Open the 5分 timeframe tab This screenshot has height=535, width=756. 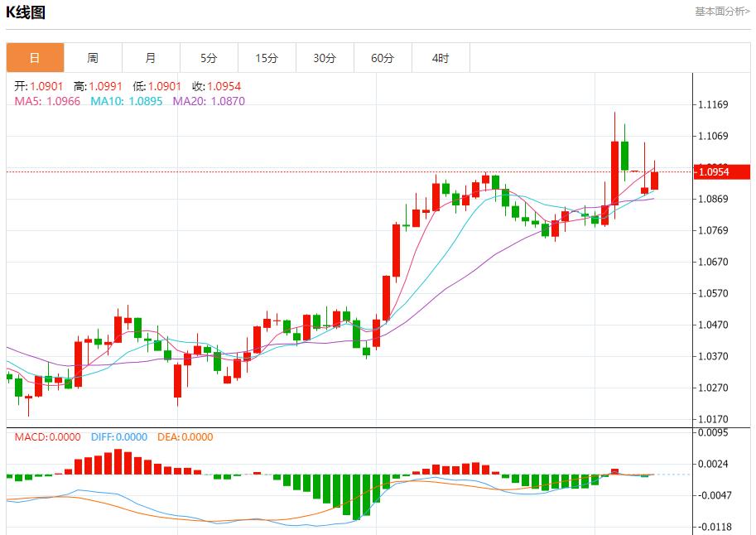point(209,58)
